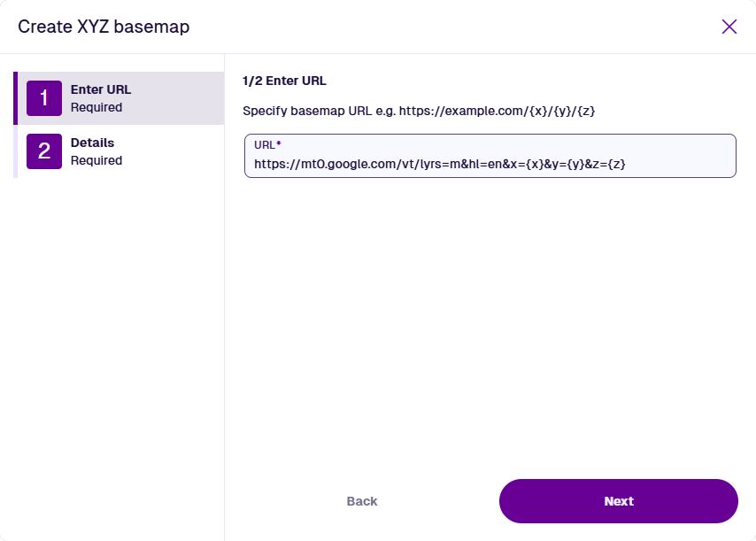Click the purple bar beside step 1
This screenshot has height=541, width=756.
(x=15, y=98)
